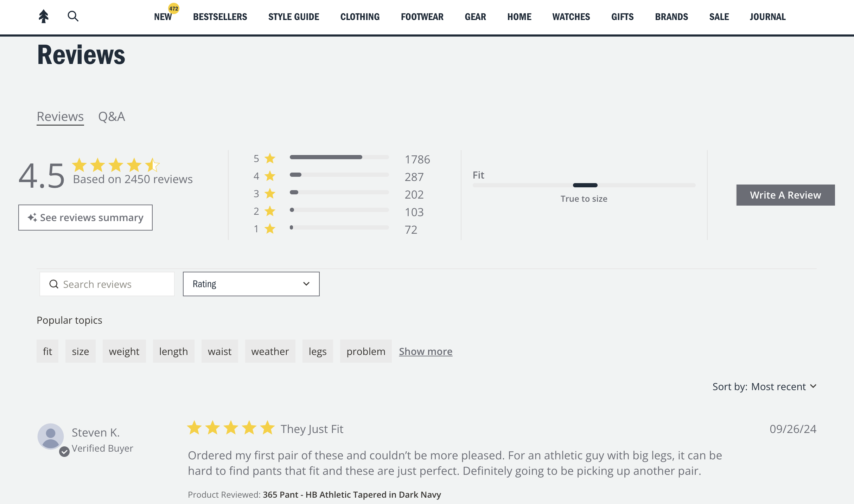Image resolution: width=854 pixels, height=504 pixels.
Task: Click the 5-star row star icon
Action: (270, 159)
